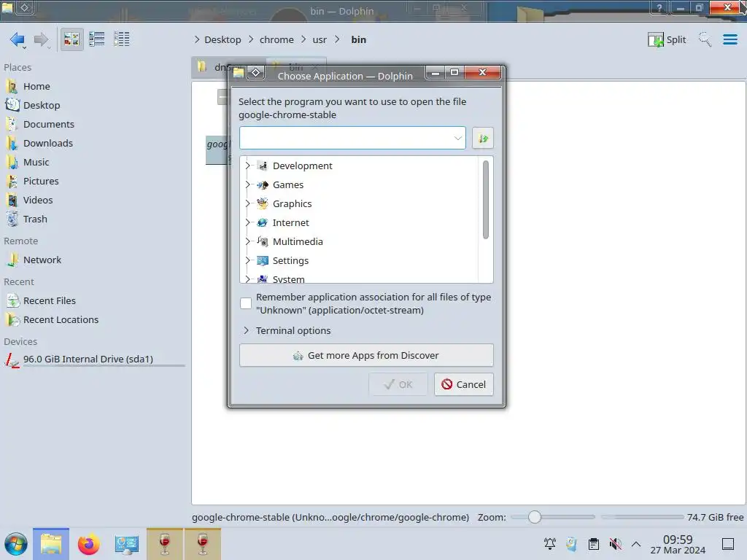Select the google-chrome-stable file behind the Choose Application dialog
The width and height of the screenshot is (747, 560).
click(x=217, y=149)
